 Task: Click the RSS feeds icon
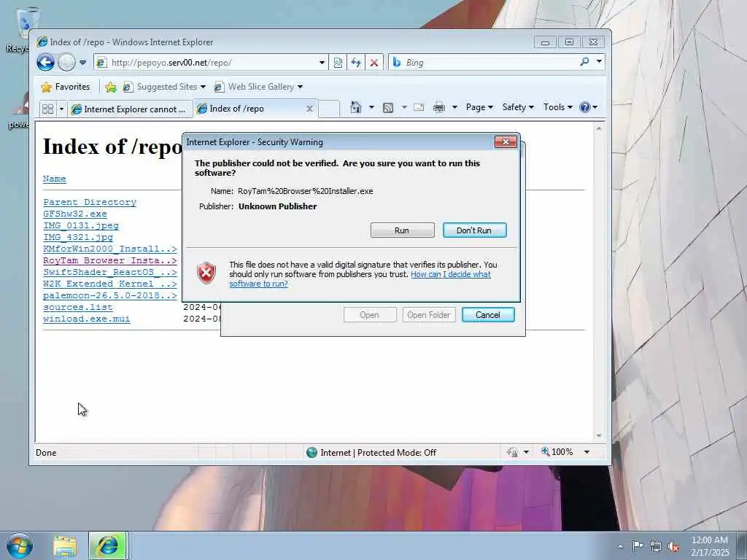point(388,108)
